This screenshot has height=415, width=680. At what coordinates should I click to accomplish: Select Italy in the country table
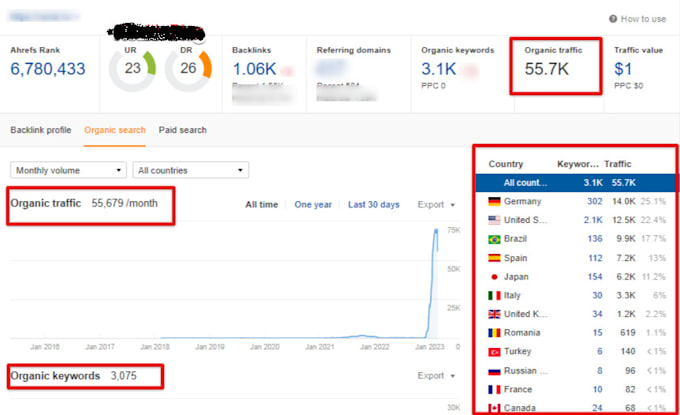coord(512,295)
